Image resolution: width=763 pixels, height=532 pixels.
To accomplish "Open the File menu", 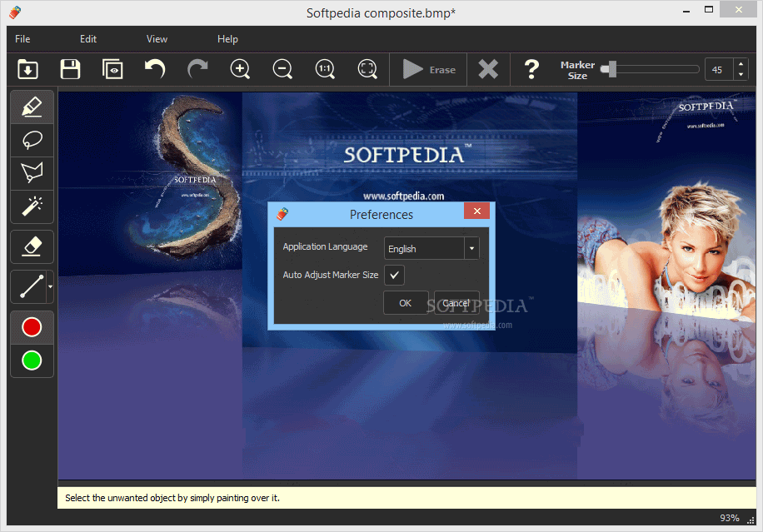I will coord(22,39).
